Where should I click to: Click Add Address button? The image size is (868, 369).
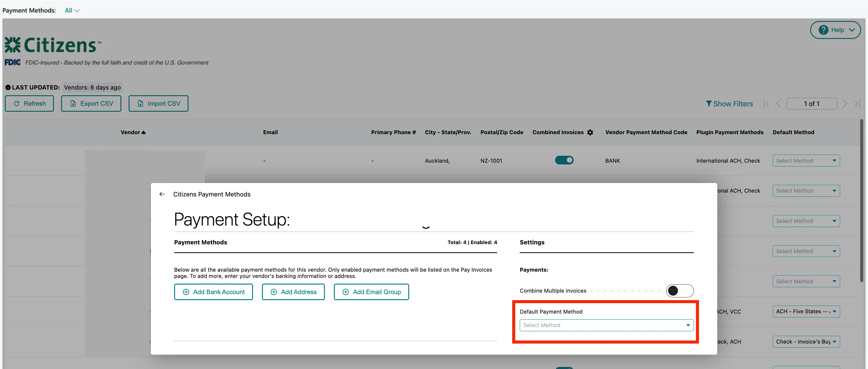point(293,292)
